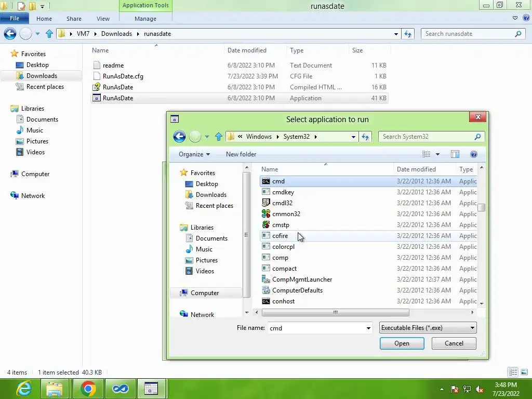This screenshot has height=399, width=532.
Task: Select the cmdl32 file icon
Action: click(266, 203)
